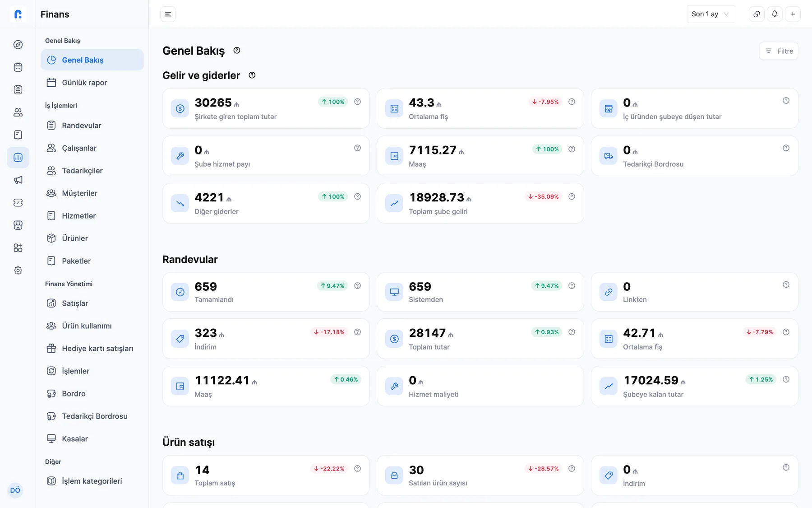This screenshot has width=812, height=508.
Task: Open Paketler in sidebar
Action: [92, 261]
